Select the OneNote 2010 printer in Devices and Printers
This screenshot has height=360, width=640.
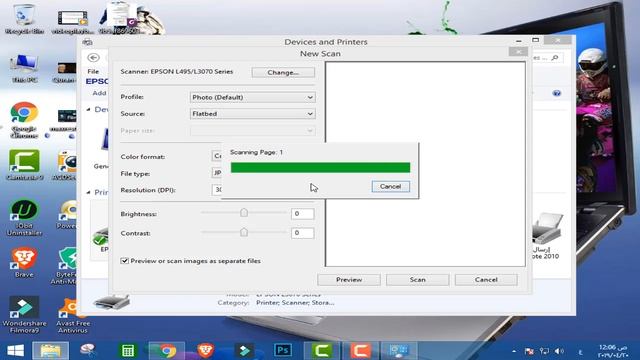tap(546, 236)
